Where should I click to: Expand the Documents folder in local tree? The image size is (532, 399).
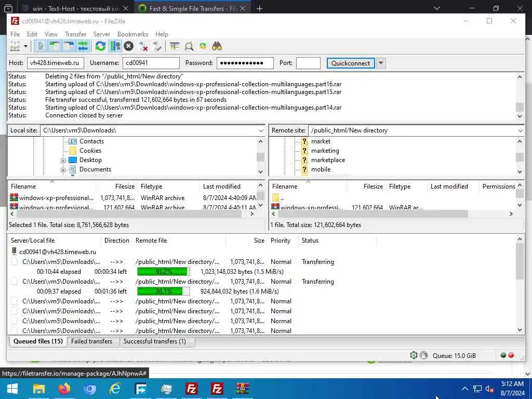(63, 170)
